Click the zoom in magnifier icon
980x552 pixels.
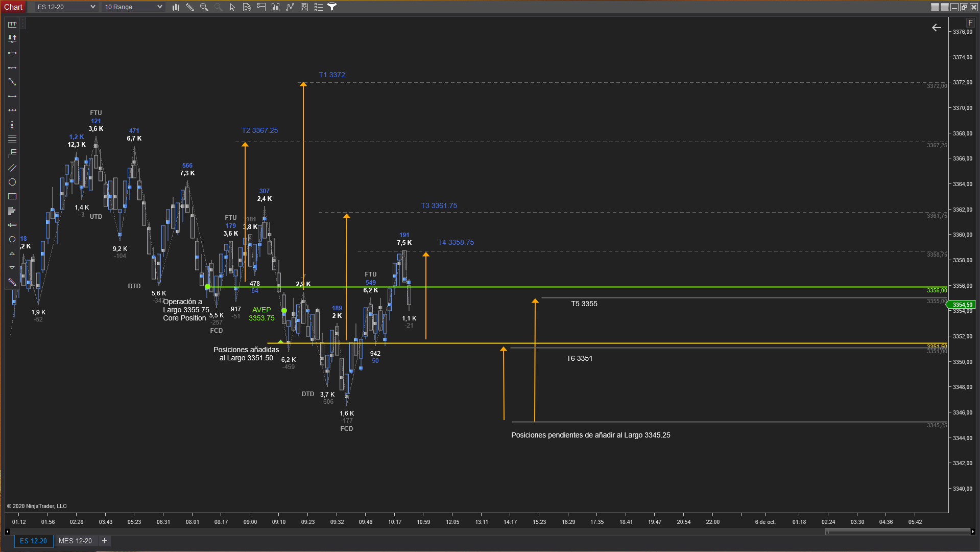pyautogui.click(x=204, y=7)
